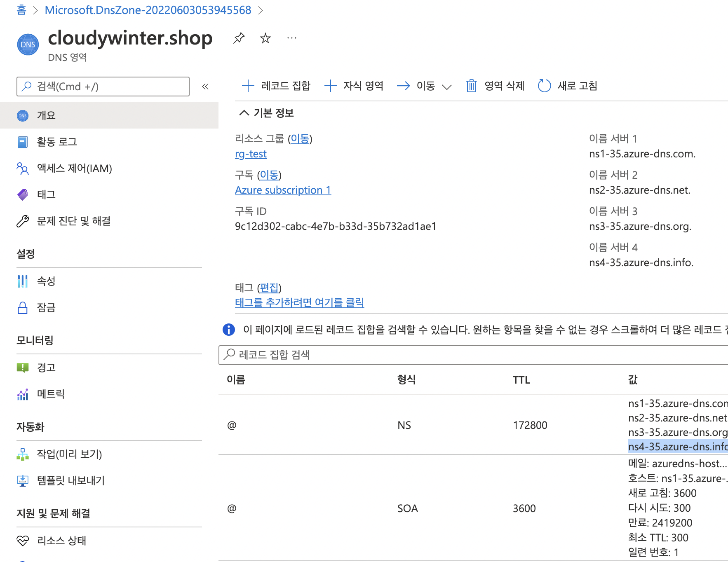Open Azure subscription 1 link
728x562 pixels.
click(x=283, y=190)
